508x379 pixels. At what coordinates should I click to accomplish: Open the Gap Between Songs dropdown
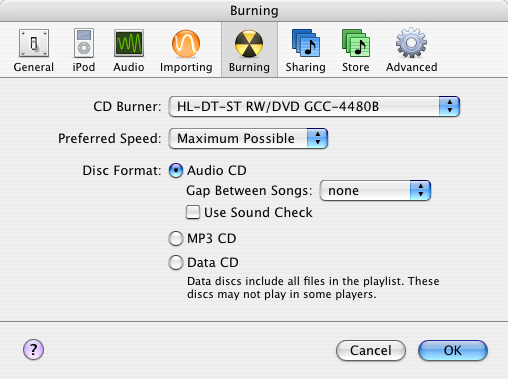tap(375, 191)
